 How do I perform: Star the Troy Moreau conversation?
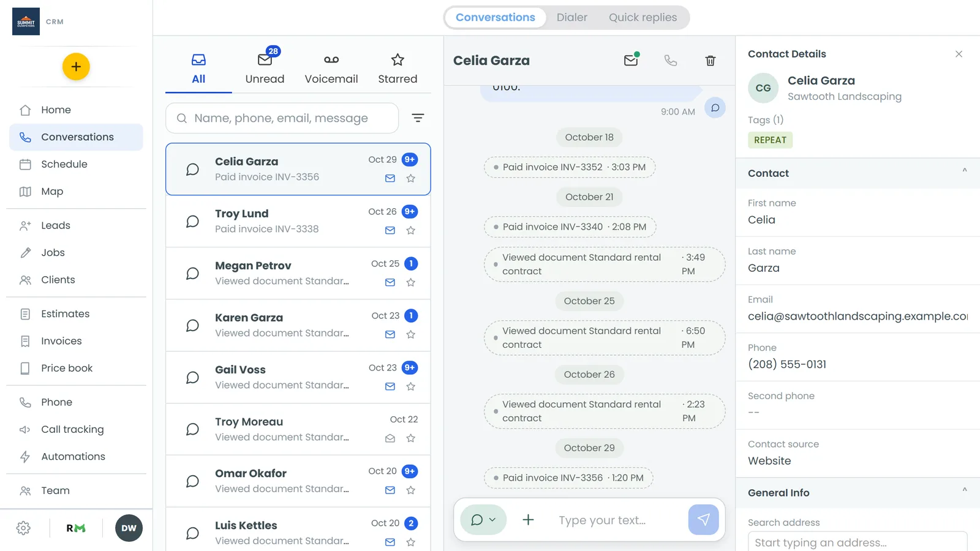[x=411, y=438]
